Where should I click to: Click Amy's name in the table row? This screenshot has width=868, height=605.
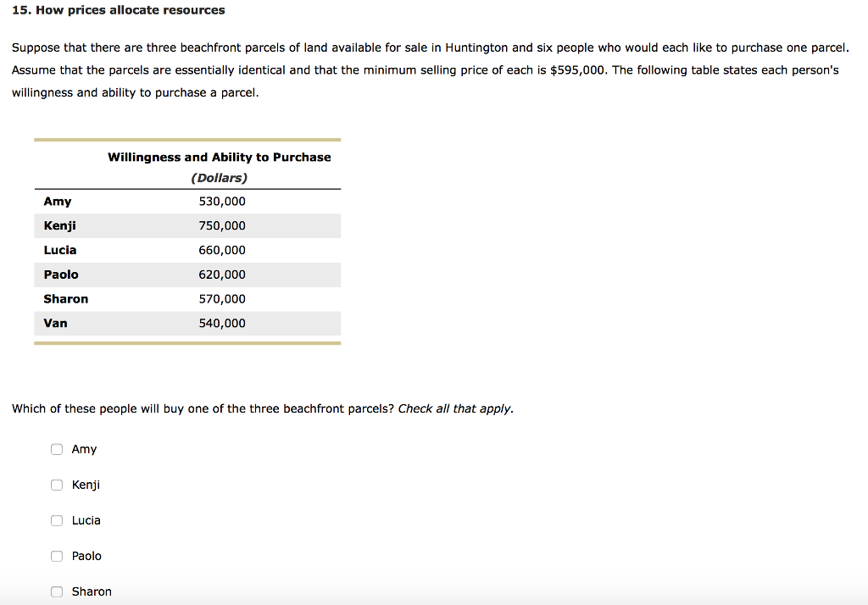click(x=58, y=202)
